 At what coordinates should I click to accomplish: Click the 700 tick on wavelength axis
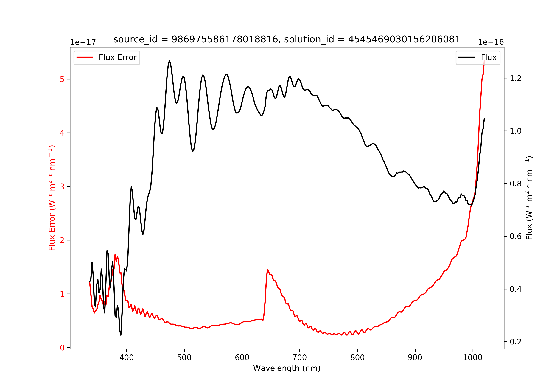(x=300, y=358)
